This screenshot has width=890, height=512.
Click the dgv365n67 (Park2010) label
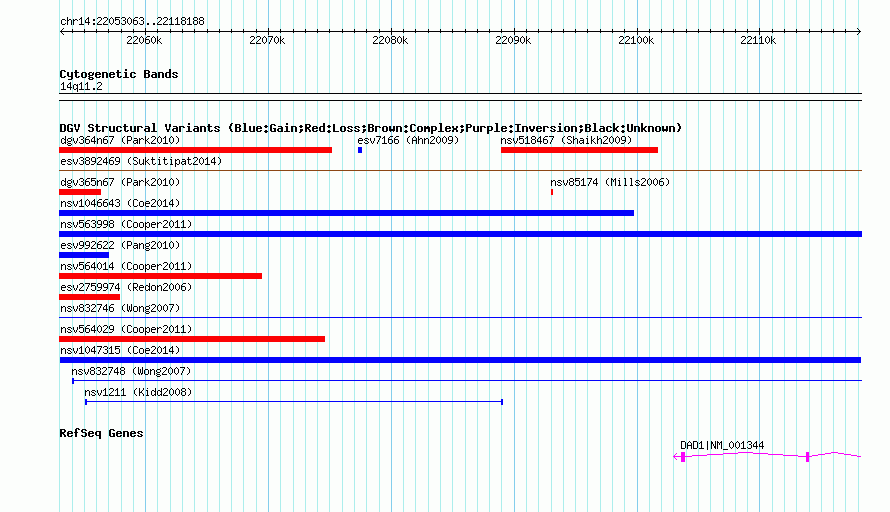coord(120,182)
